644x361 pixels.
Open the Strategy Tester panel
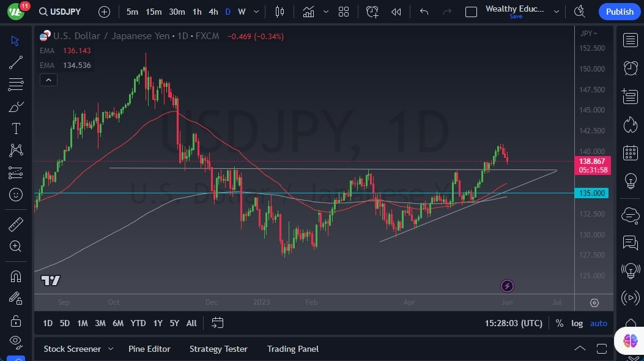click(218, 349)
